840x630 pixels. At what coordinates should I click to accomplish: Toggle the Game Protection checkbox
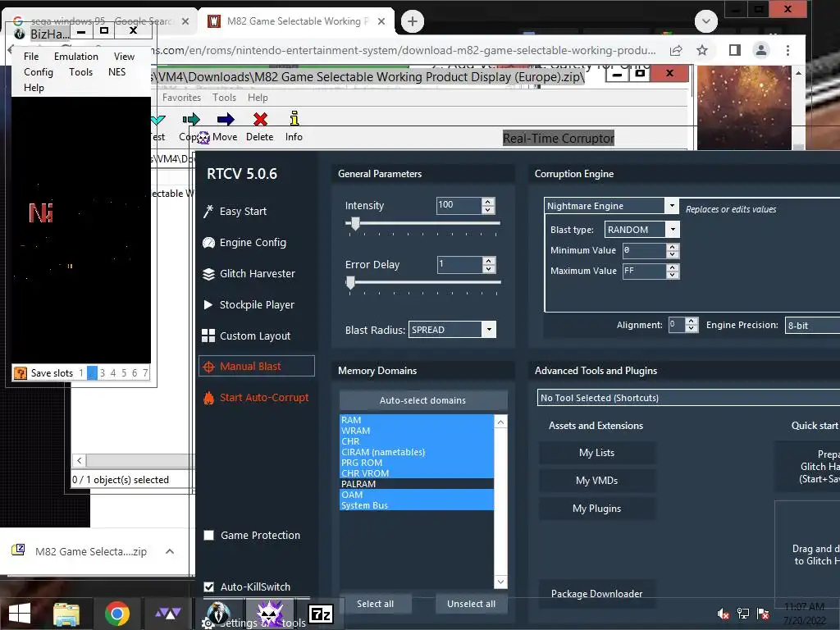pyautogui.click(x=209, y=535)
